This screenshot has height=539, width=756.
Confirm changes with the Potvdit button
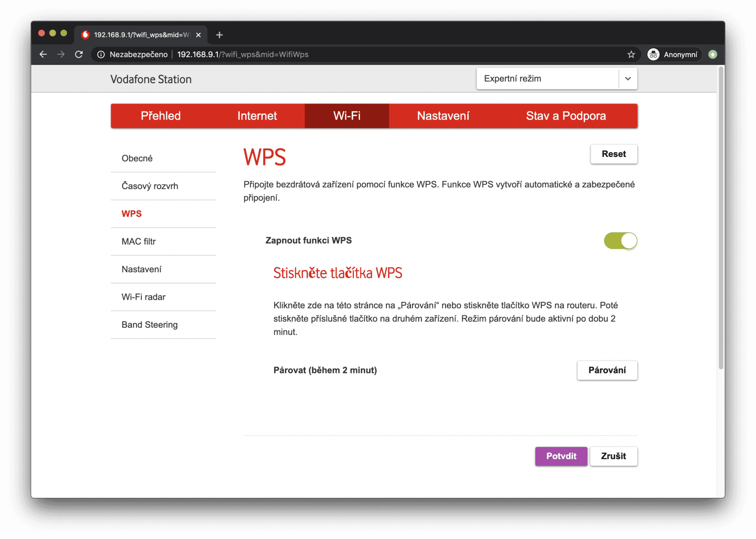[561, 456]
